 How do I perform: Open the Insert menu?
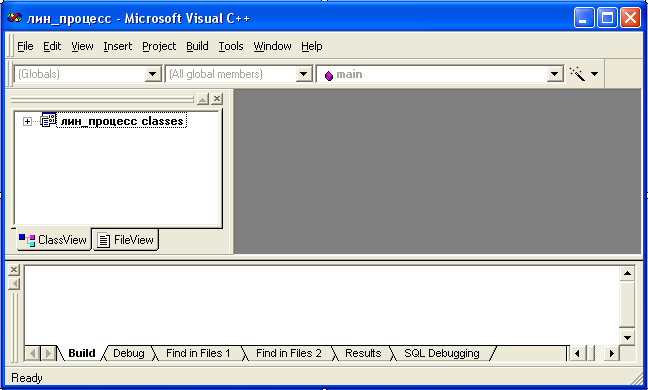[x=118, y=46]
